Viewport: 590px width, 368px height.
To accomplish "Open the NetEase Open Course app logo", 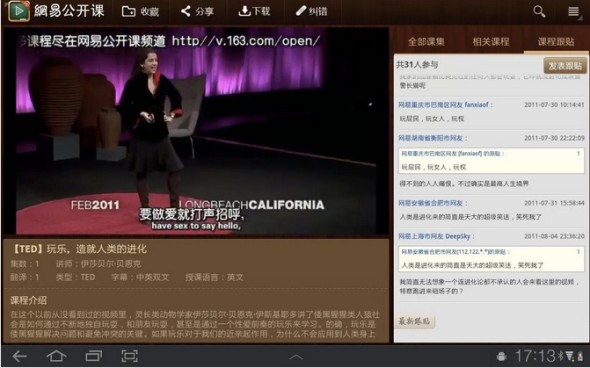I will pos(19,11).
